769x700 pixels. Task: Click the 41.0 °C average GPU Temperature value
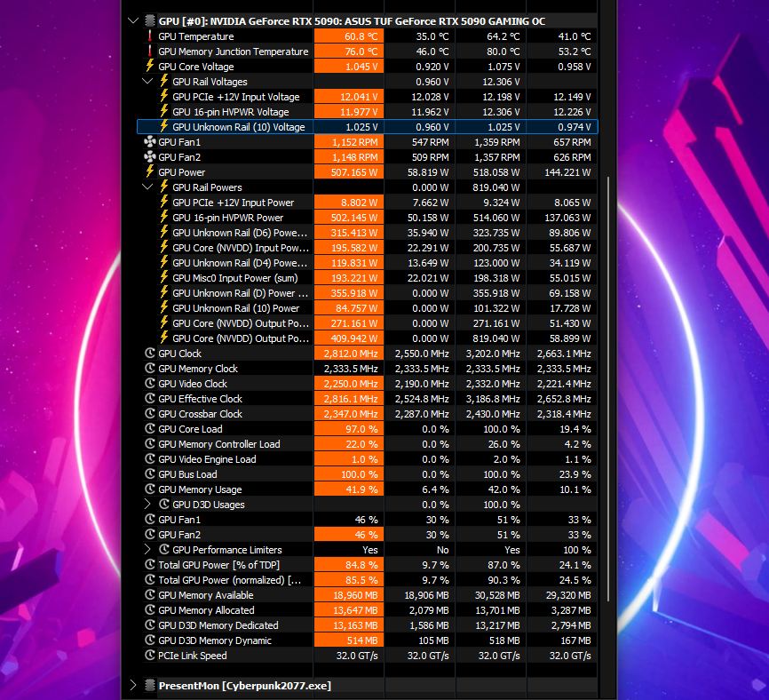575,36
